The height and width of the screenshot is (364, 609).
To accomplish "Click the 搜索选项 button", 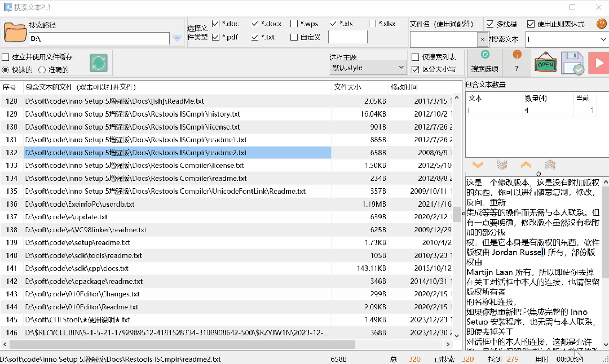I will coord(484,63).
